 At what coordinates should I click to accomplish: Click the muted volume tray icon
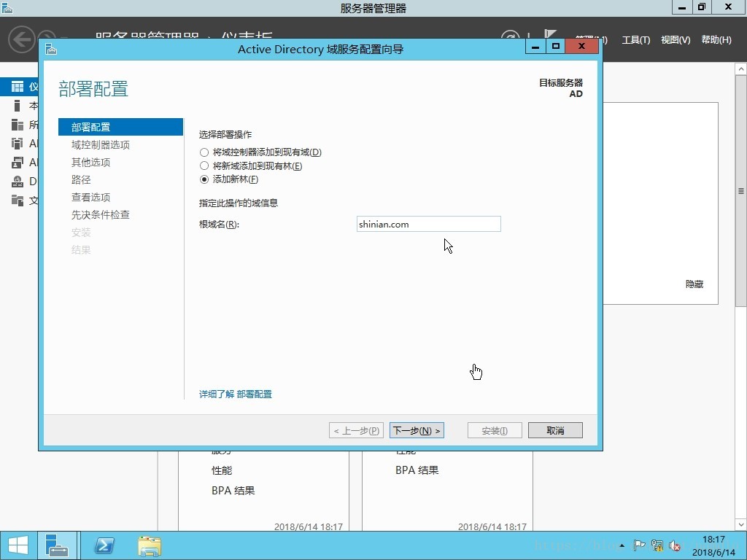coord(675,545)
